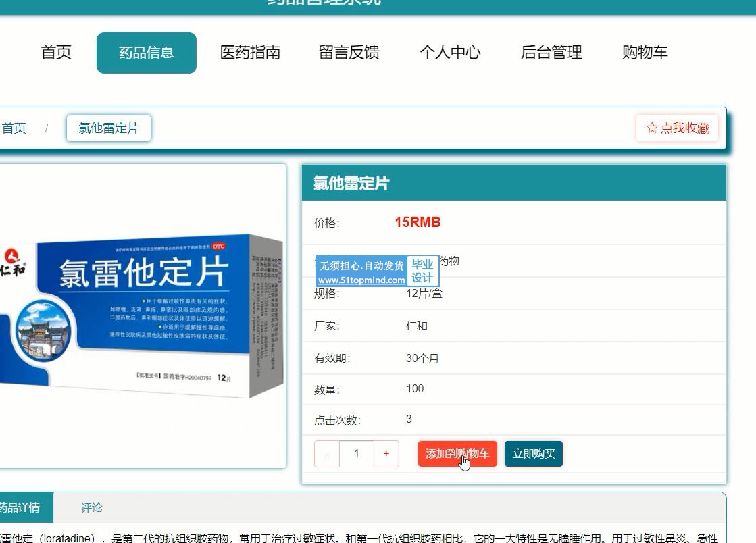Decrease quantity with the minus button

[x=327, y=454]
